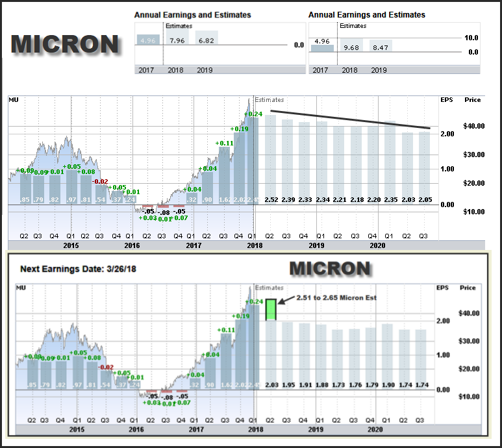502x448 pixels.
Task: Click the 1.79 quarterly EPS estimate
Action: click(372, 385)
